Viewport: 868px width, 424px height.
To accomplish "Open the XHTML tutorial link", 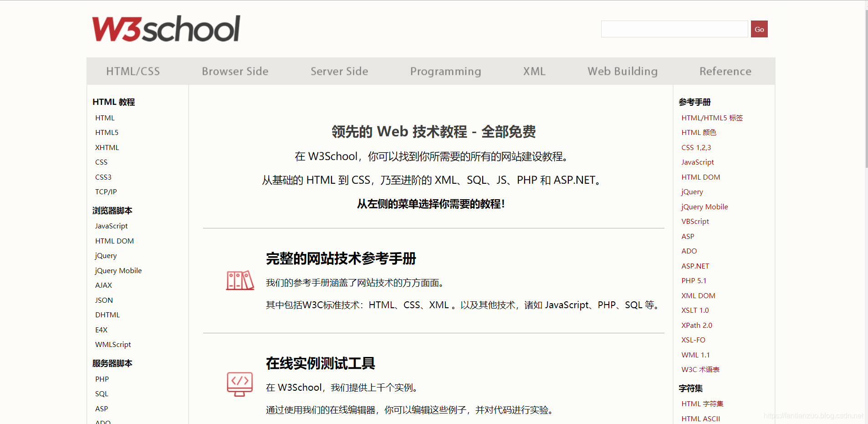I will coord(107,148).
